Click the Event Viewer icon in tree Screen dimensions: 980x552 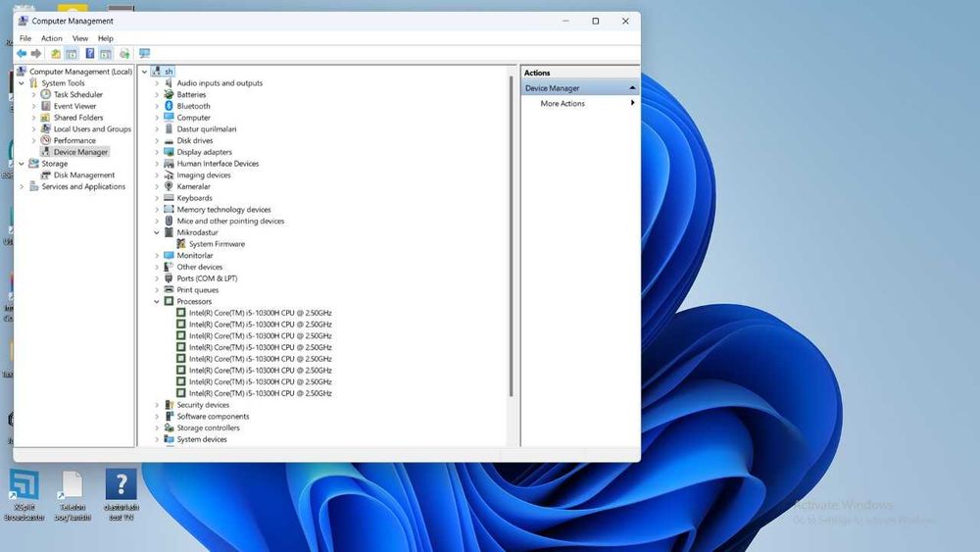46,106
